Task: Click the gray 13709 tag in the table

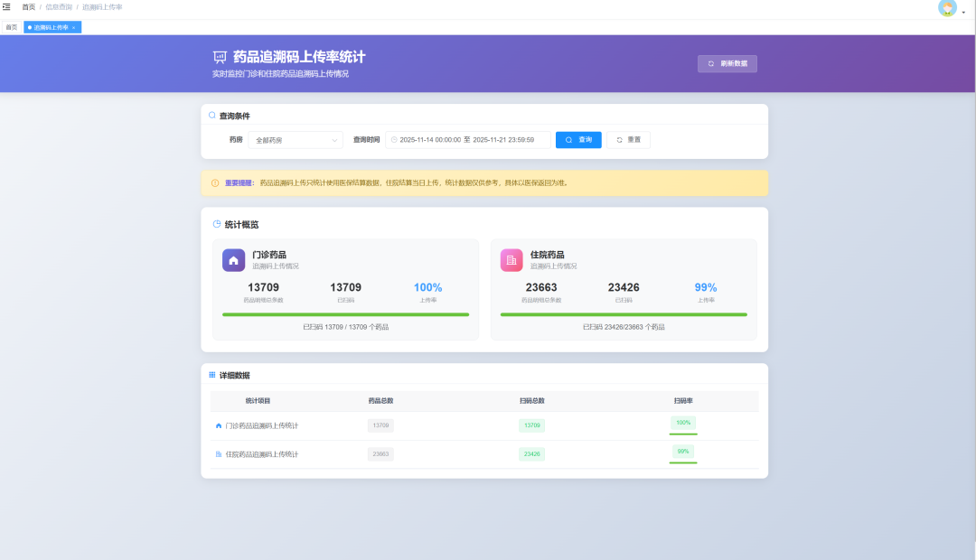Action: pos(380,425)
